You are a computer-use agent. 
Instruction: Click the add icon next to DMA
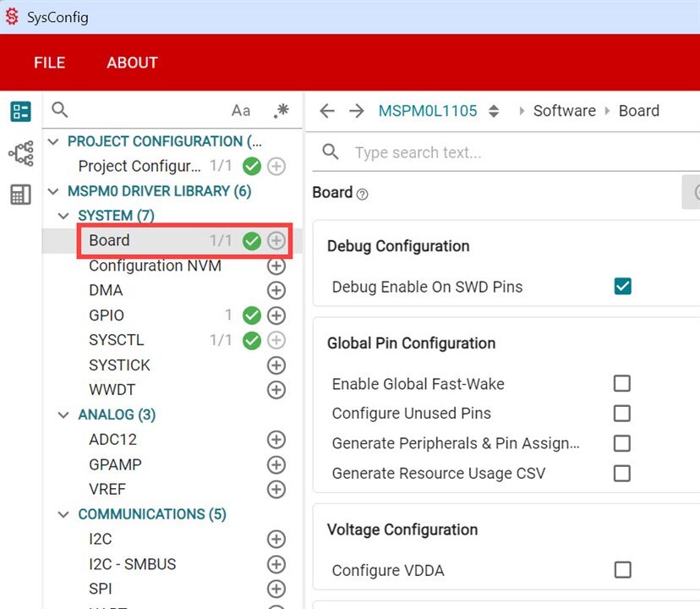[276, 290]
